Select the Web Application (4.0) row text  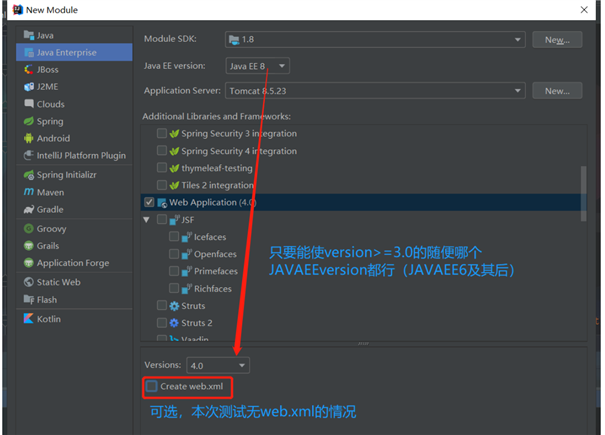click(213, 202)
